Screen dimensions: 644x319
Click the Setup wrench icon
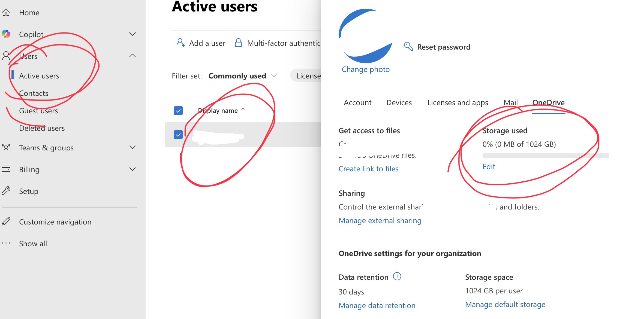(6, 191)
